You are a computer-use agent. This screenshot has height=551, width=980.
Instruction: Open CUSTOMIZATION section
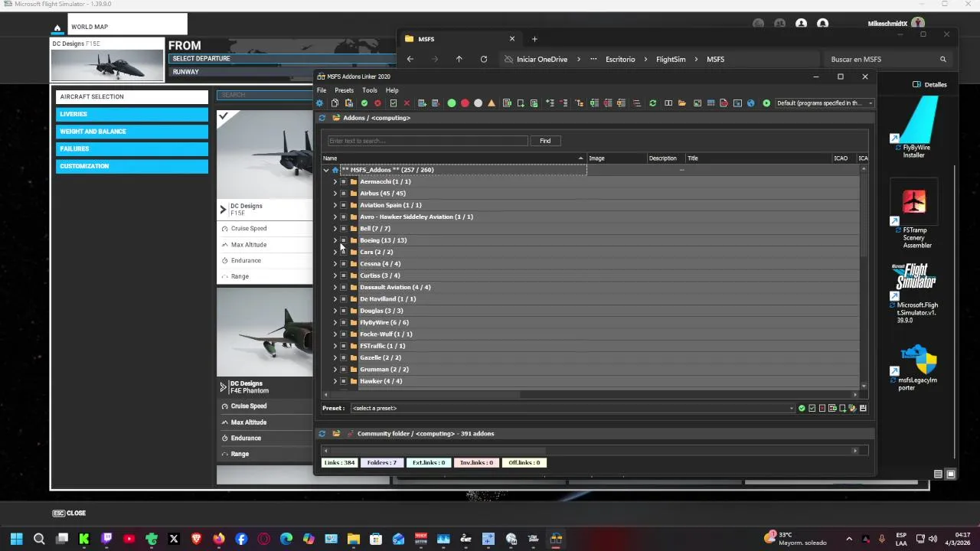click(x=132, y=166)
